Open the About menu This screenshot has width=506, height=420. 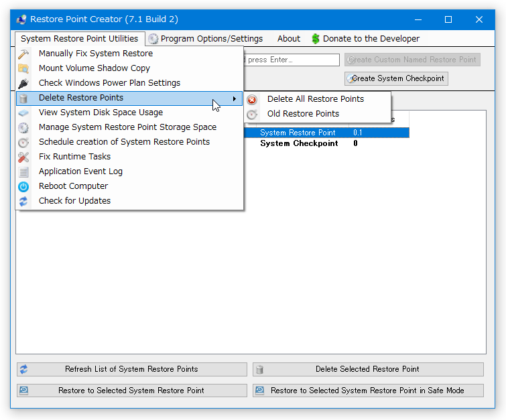point(288,39)
